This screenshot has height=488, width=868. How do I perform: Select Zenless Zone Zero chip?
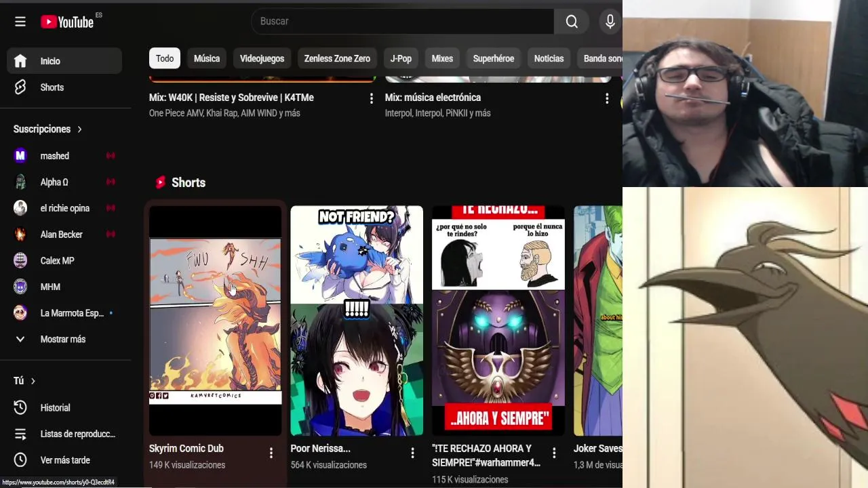(x=337, y=58)
